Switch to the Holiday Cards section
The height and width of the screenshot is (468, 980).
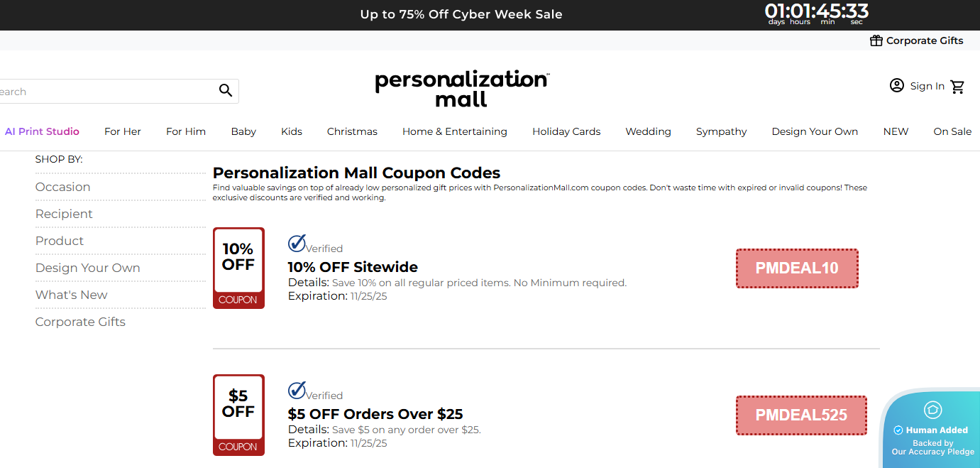[x=566, y=131]
